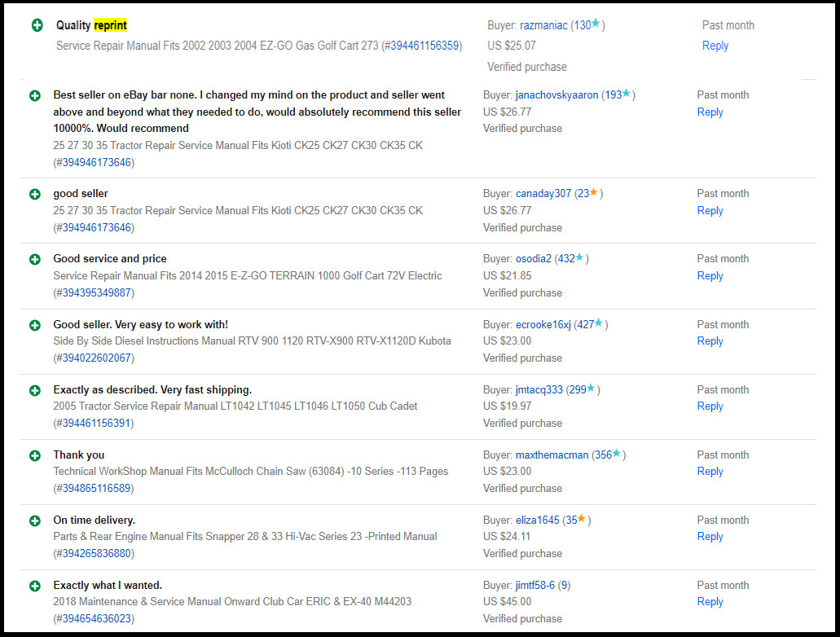
Task: Click positive icon next to 'On time delivery.'
Action: tap(34, 521)
